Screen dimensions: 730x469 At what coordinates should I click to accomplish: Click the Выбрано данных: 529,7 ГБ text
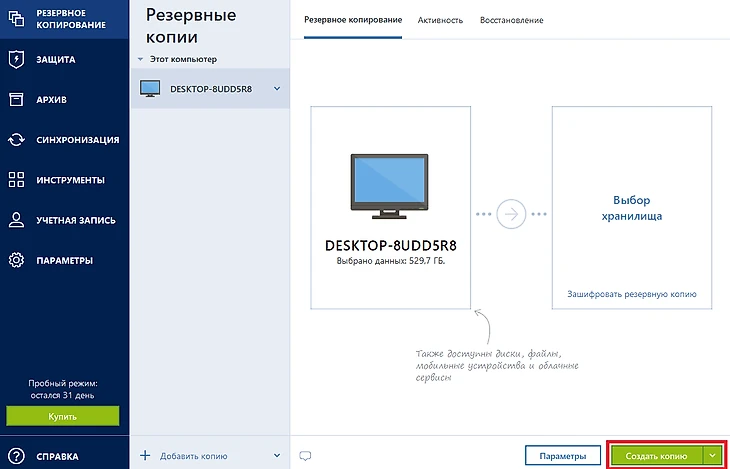[x=391, y=261]
